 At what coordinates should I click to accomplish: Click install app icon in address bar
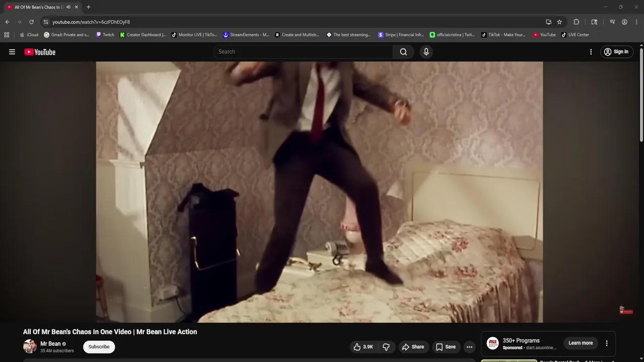point(548,22)
